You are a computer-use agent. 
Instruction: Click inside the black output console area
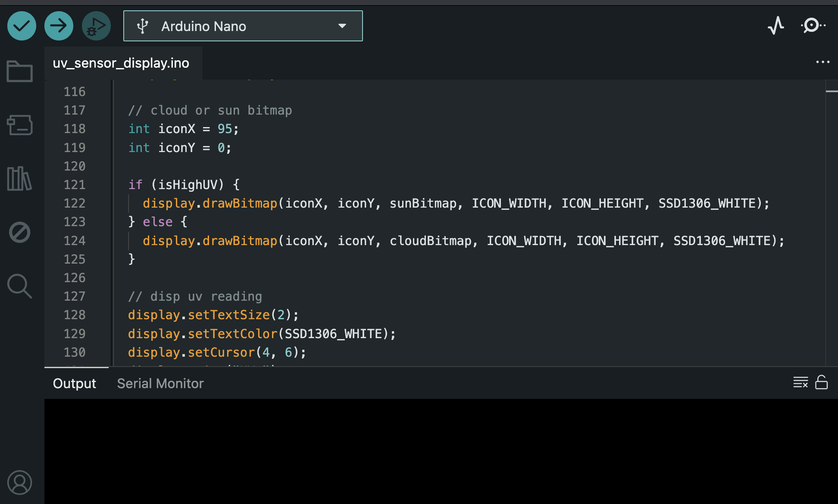[x=441, y=451]
